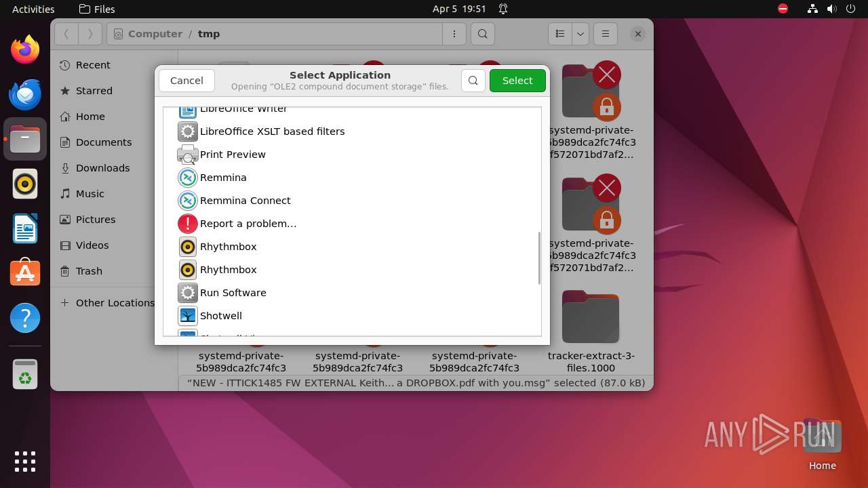Click tmp in the path bar
Screen dimensions: 868x488
[x=209, y=34]
